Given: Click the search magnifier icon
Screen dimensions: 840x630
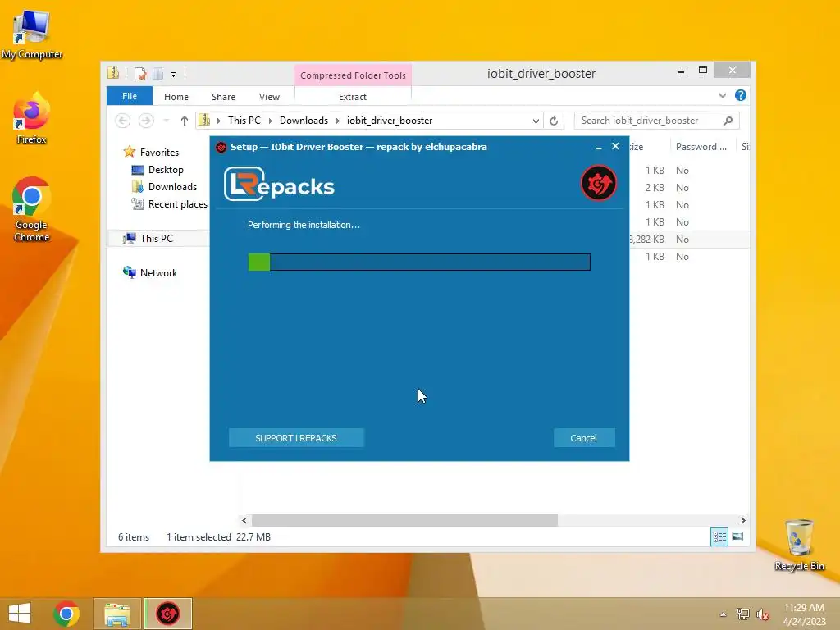Looking at the screenshot, I should [728, 121].
